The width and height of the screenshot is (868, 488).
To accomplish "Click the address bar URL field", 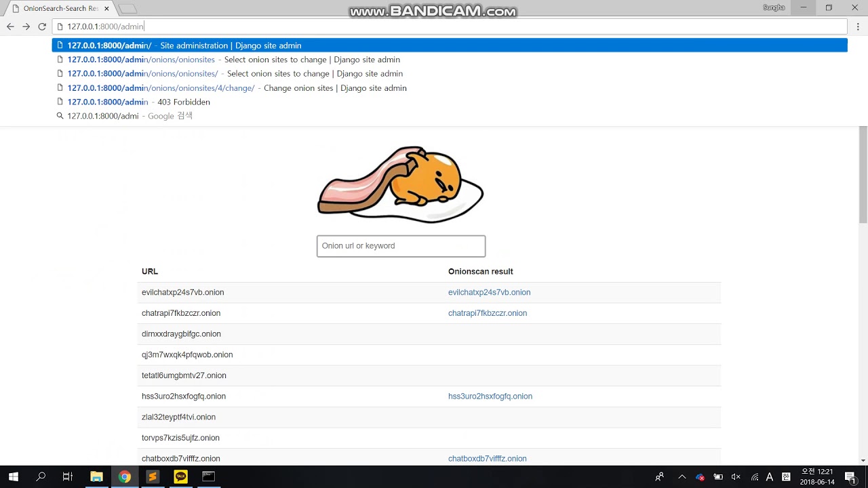I will pos(450,26).
